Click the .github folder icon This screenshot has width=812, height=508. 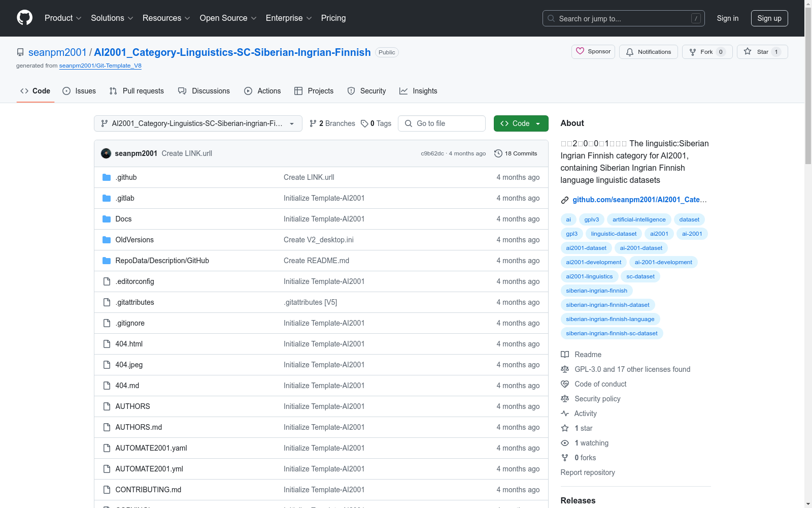(107, 177)
